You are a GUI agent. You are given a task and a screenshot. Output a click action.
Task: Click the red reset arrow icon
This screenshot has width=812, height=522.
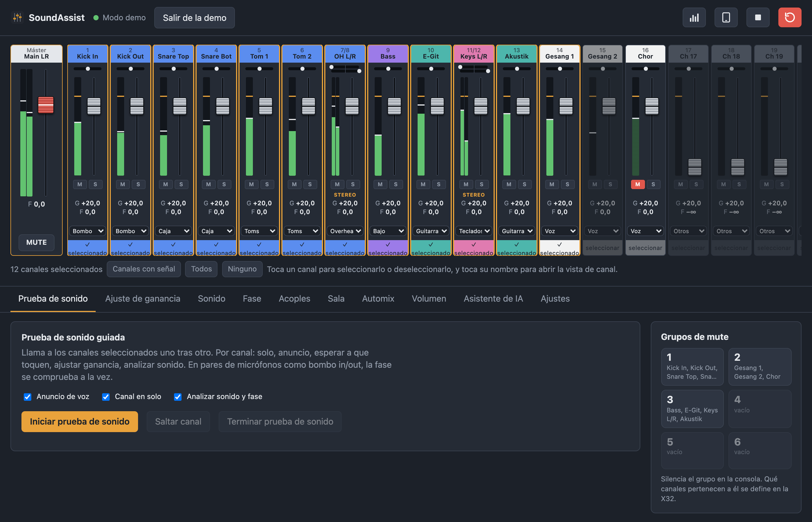point(790,17)
